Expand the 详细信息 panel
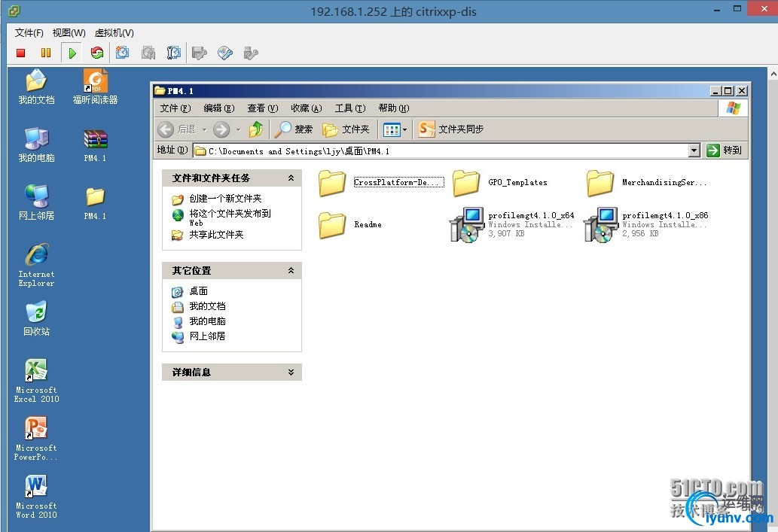778x532 pixels. pos(291,372)
